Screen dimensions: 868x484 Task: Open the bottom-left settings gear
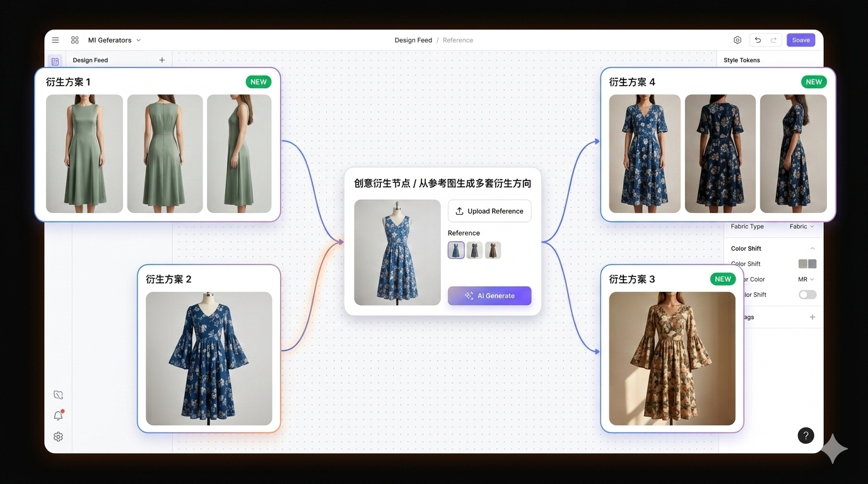[58, 437]
